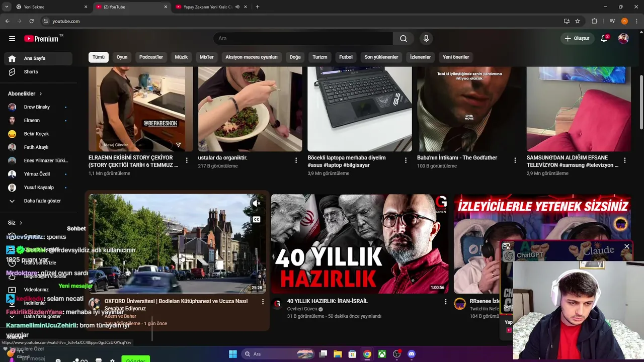Select the Aksiyon-macera oyunları chip
The width and height of the screenshot is (644, 362).
click(252, 57)
